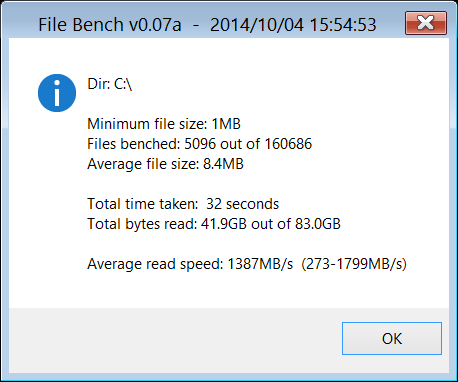This screenshot has height=382, width=458.
Task: Click the Average file size: 8.4MB text
Action: click(x=165, y=164)
